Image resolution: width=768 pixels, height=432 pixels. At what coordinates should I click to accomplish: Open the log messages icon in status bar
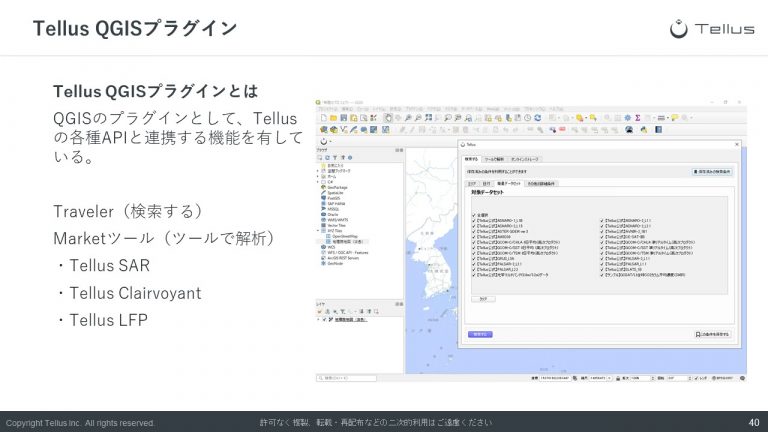tap(743, 378)
